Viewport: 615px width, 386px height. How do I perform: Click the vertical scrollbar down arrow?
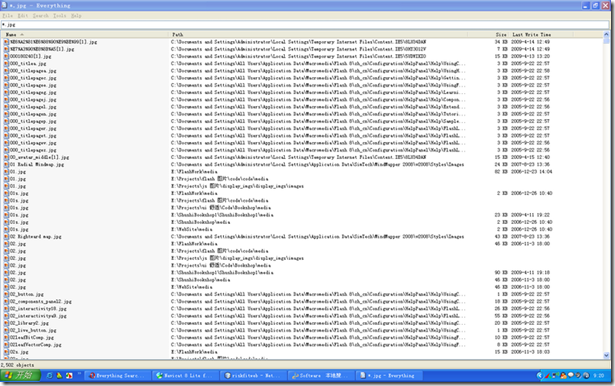click(606, 355)
